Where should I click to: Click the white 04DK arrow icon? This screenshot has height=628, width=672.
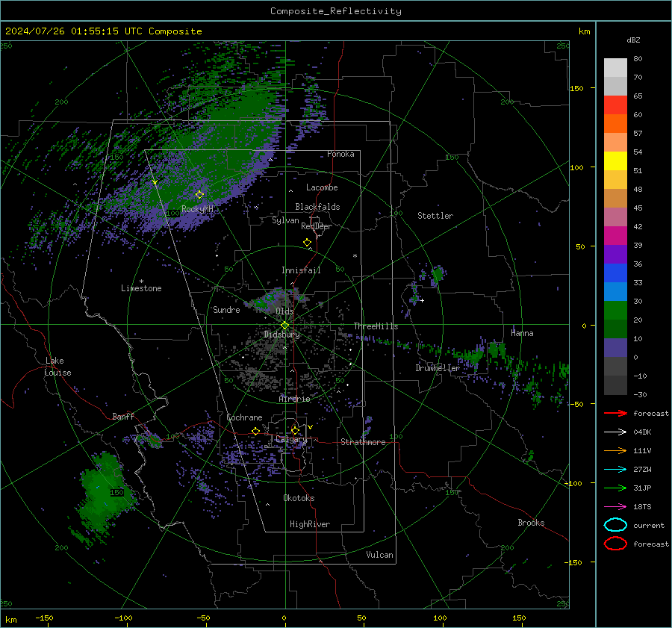[615, 432]
